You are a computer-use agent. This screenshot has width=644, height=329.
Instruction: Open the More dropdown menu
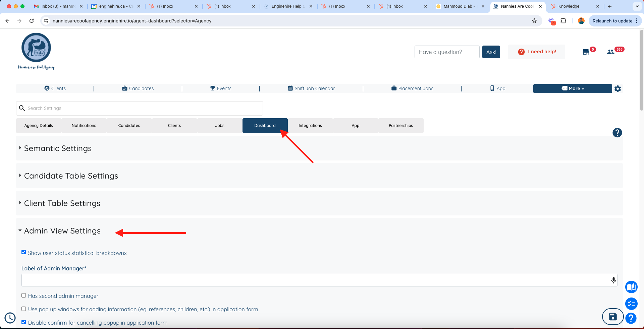click(573, 88)
